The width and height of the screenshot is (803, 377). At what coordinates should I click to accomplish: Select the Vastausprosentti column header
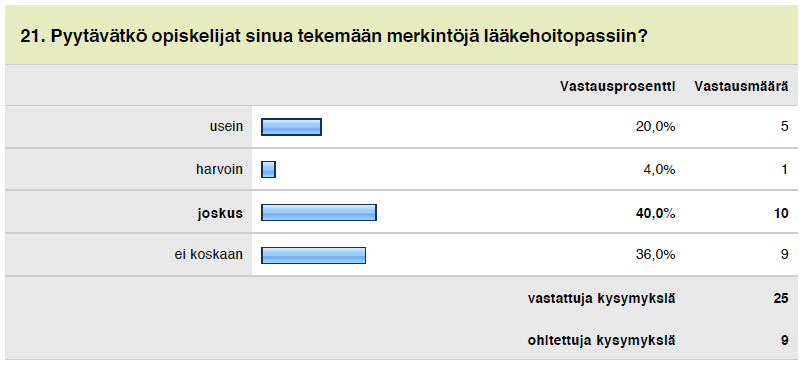617,86
